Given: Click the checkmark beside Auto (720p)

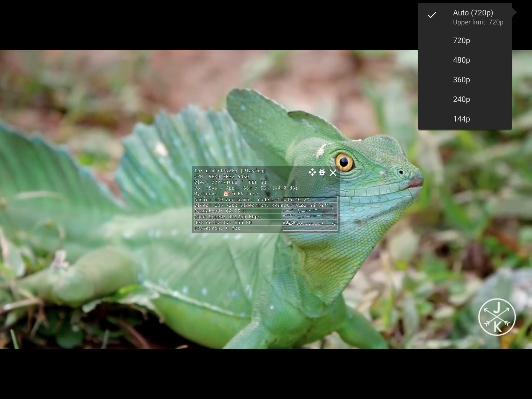Looking at the screenshot, I should pyautogui.click(x=432, y=15).
